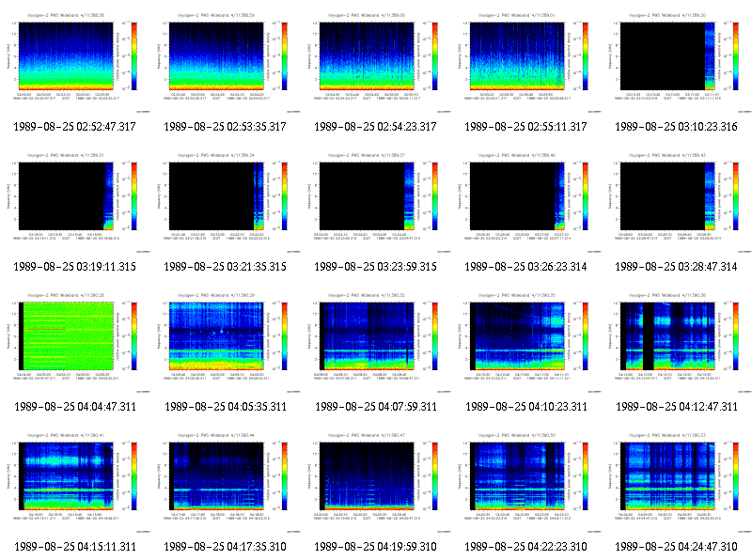Click the caption 1989-08-25 04:10:23.311
The image size is (752, 560).
(526, 407)
